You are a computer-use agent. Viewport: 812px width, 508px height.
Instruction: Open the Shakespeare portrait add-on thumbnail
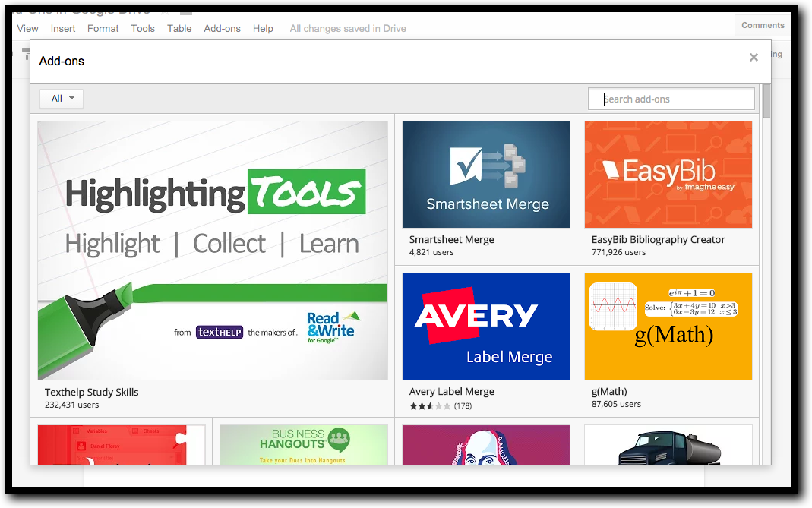[x=485, y=445]
